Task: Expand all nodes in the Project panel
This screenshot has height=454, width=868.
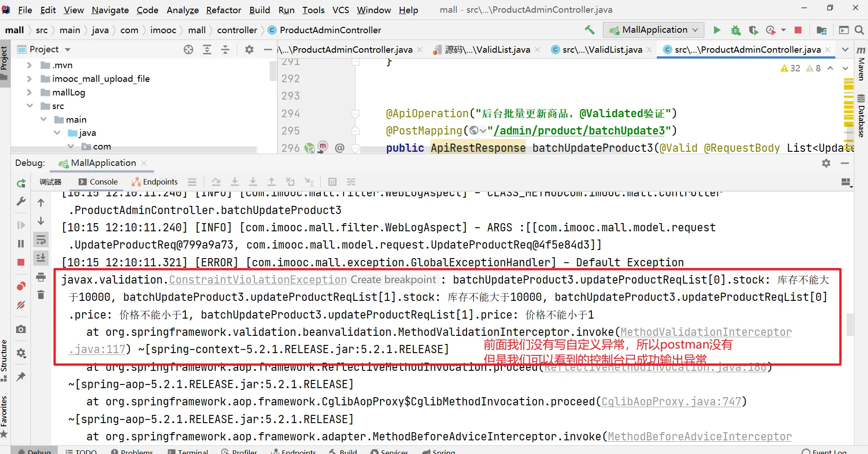Action: pos(207,50)
